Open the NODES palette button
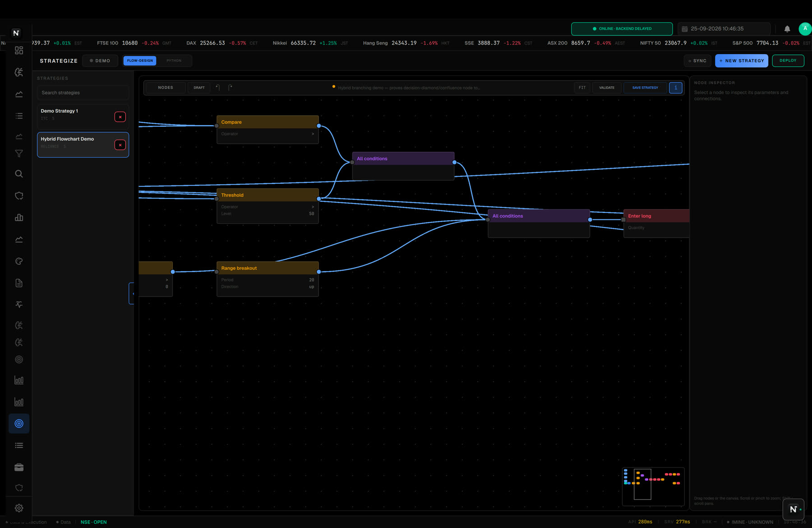The width and height of the screenshot is (812, 528). pyautogui.click(x=166, y=88)
